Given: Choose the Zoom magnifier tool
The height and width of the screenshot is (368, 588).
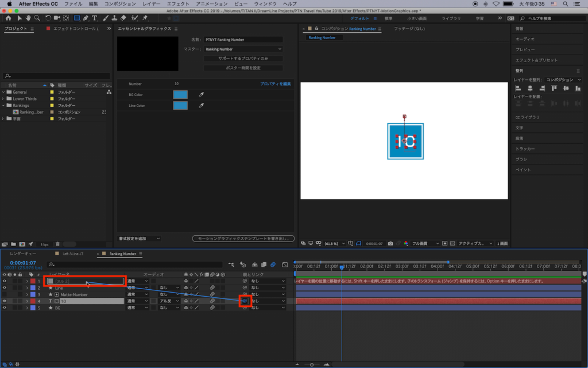Looking at the screenshot, I should pyautogui.click(x=37, y=18).
